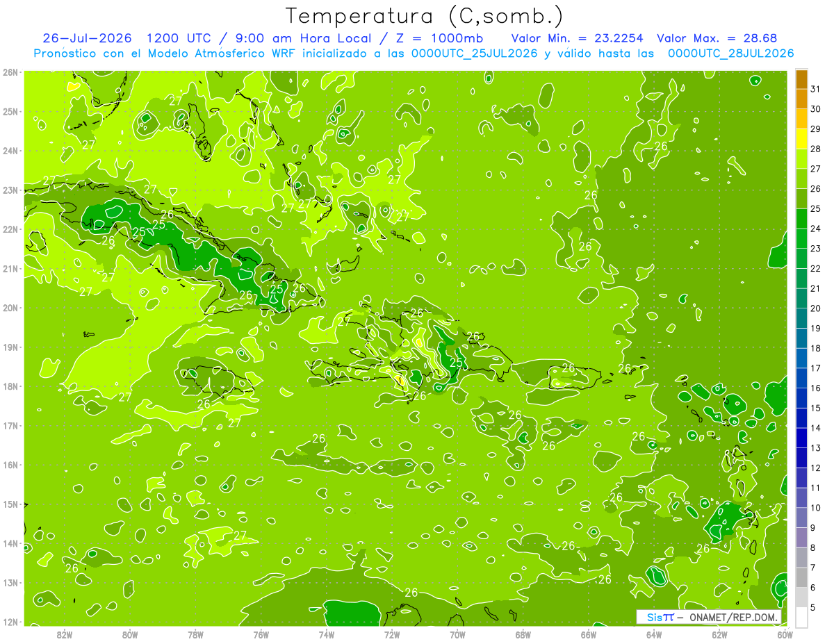834x644 pixels.
Task: Click the '70W' longitude axis label
Action: pos(457,634)
